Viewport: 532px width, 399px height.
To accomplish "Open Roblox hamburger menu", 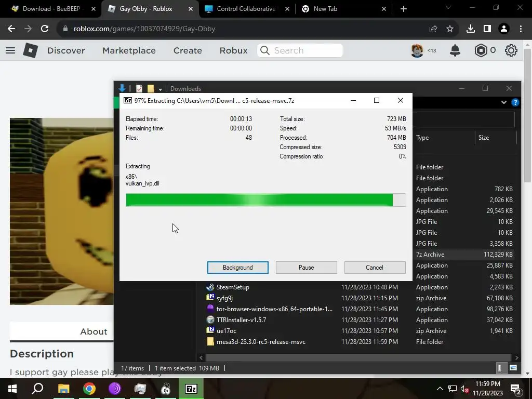I will [10, 50].
